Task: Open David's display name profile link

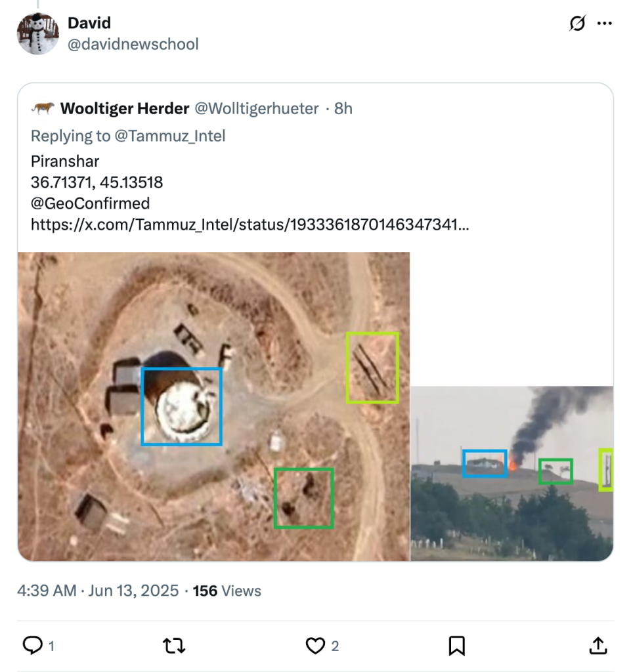Action: pos(89,23)
